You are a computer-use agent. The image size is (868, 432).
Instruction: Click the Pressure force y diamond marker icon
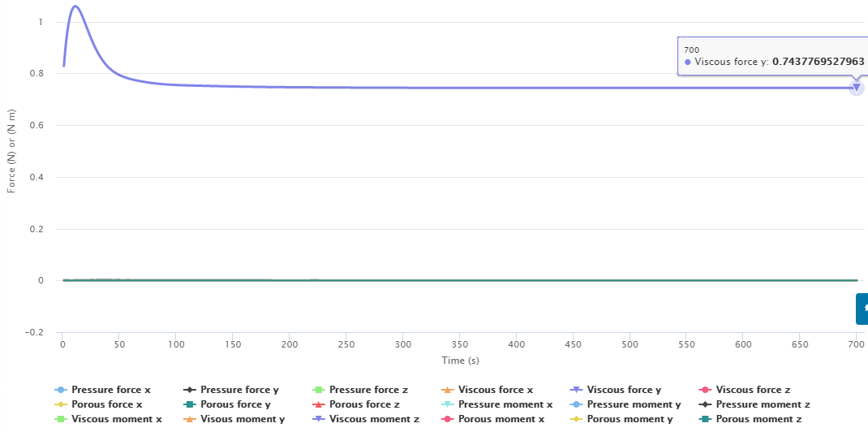point(189,390)
